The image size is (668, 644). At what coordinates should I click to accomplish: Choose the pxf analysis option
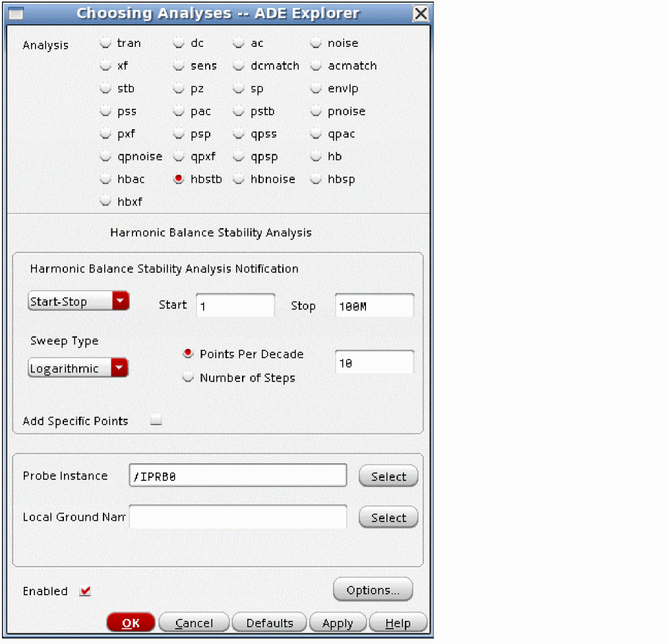pos(106,134)
